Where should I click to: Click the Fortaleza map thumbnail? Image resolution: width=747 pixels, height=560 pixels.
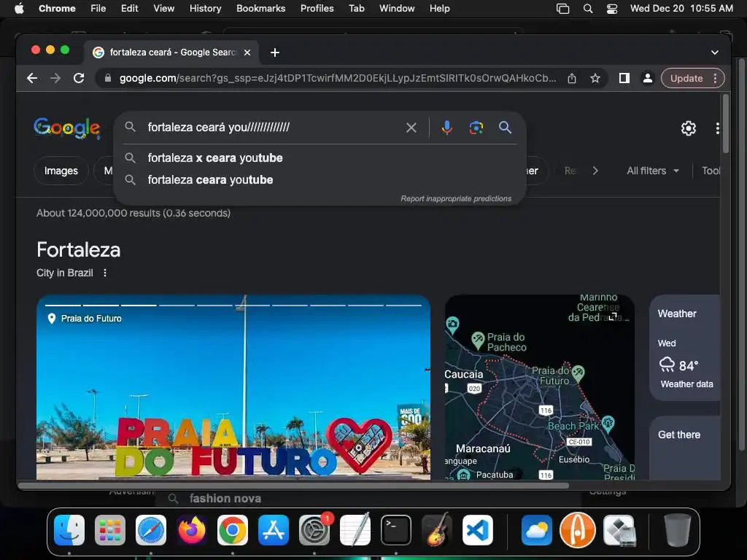point(539,387)
